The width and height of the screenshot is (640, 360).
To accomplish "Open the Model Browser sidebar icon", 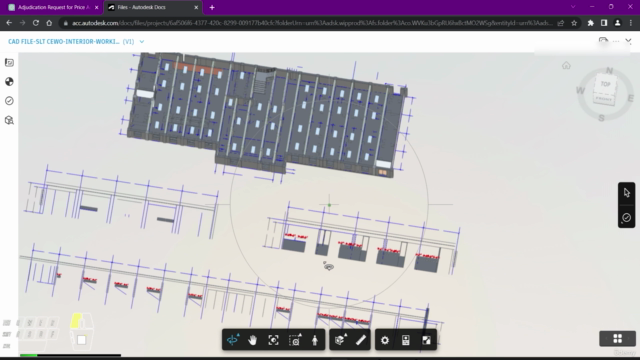I will coord(9,82).
